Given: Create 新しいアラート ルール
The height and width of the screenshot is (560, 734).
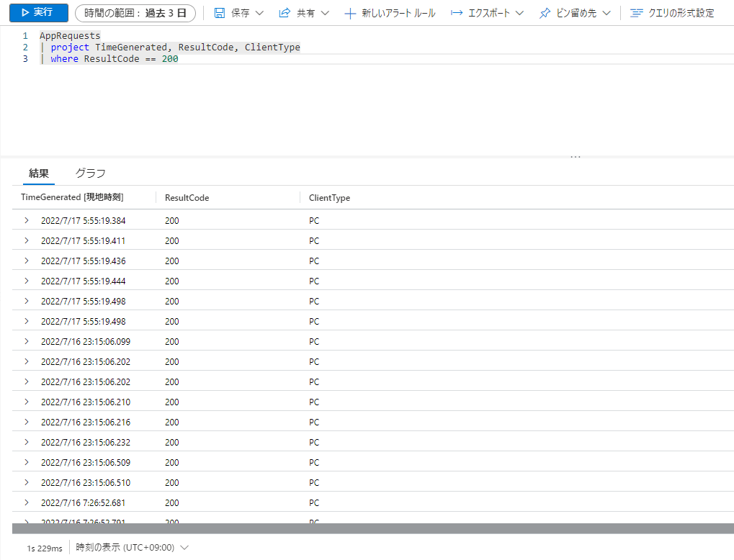Looking at the screenshot, I should [x=398, y=13].
